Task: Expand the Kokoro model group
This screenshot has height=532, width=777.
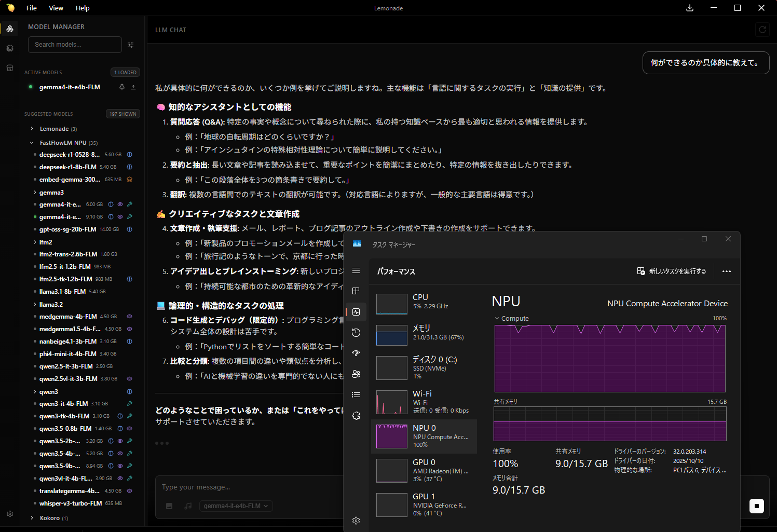Action: (x=32, y=518)
